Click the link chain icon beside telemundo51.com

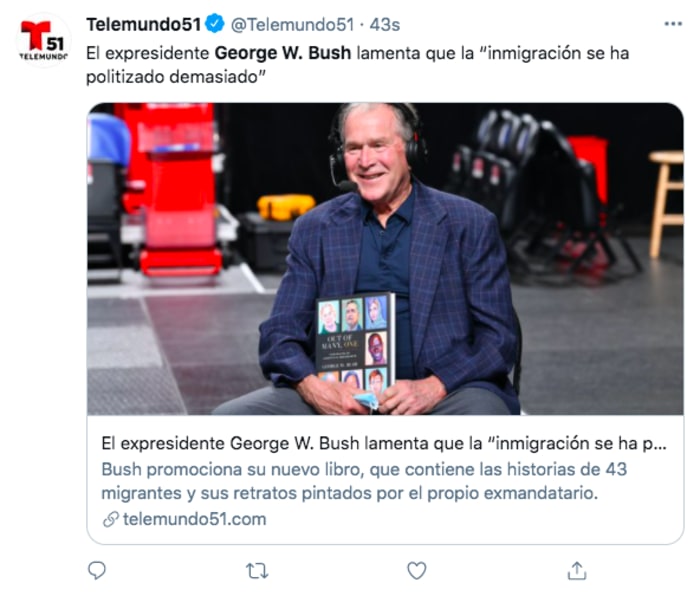click(110, 519)
